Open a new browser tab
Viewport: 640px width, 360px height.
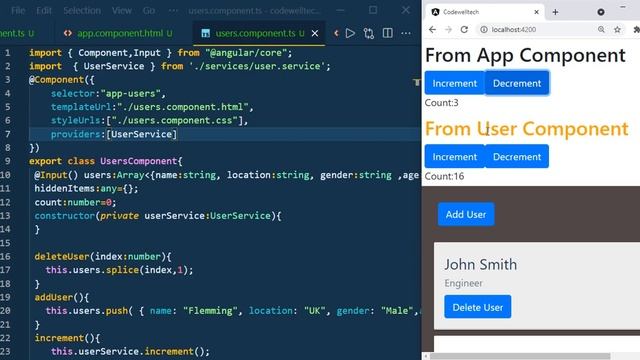pyautogui.click(x=555, y=12)
